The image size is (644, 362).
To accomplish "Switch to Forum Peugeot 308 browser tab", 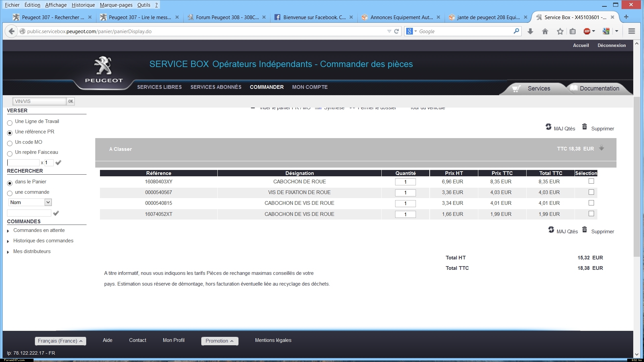I will (227, 17).
